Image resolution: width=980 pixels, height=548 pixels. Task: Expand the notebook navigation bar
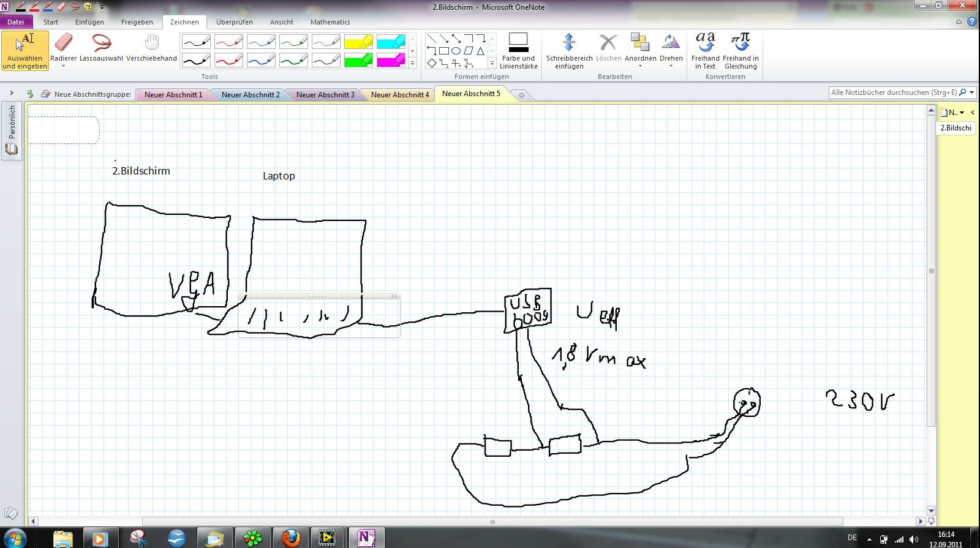coord(12,93)
